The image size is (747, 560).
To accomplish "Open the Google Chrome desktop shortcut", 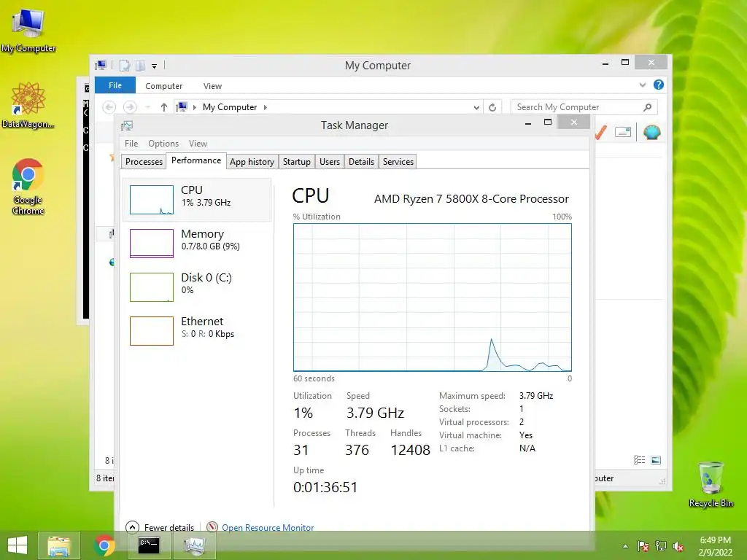I will point(28,187).
